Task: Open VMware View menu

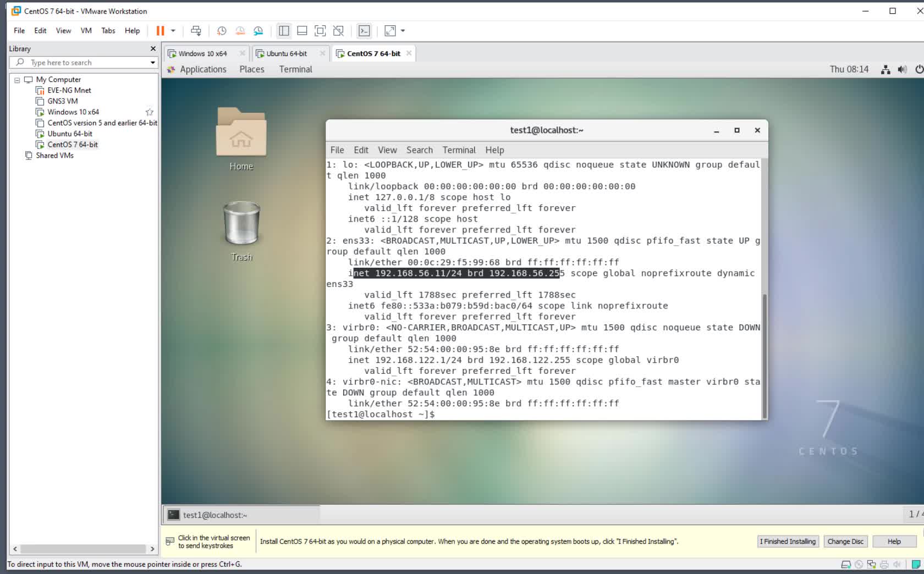Action: (x=63, y=31)
